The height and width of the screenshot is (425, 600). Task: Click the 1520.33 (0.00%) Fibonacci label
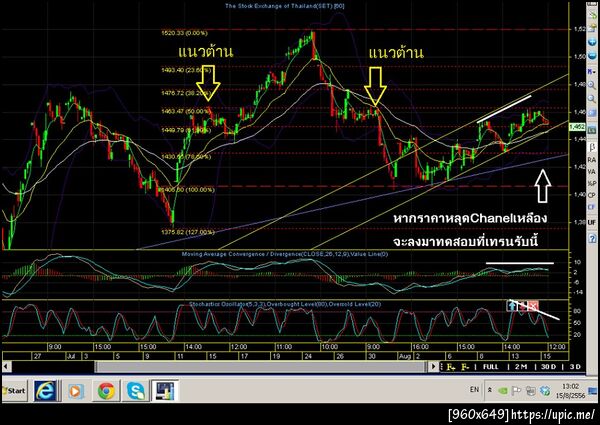pos(184,33)
